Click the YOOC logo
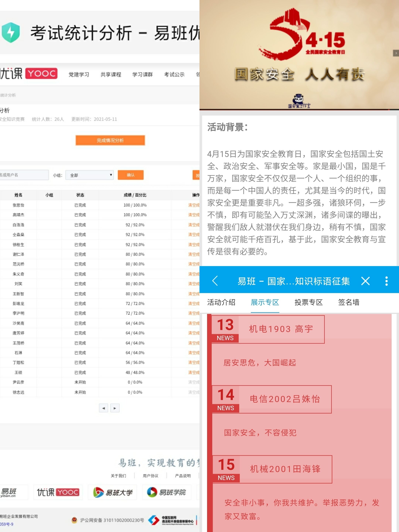 click(41, 74)
